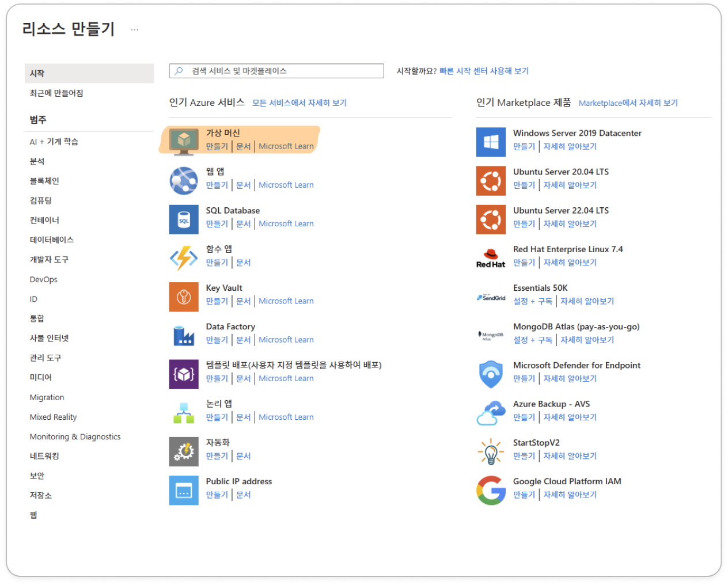Click the 가상 머신 title text
Image resolution: width=728 pixels, height=585 pixels.
tap(223, 133)
